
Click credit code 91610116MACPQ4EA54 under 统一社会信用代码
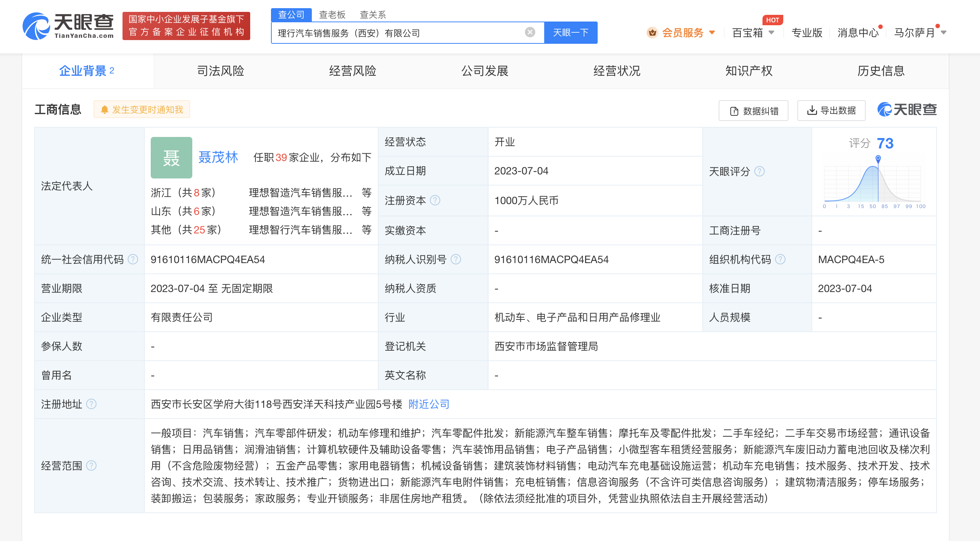coord(208,259)
